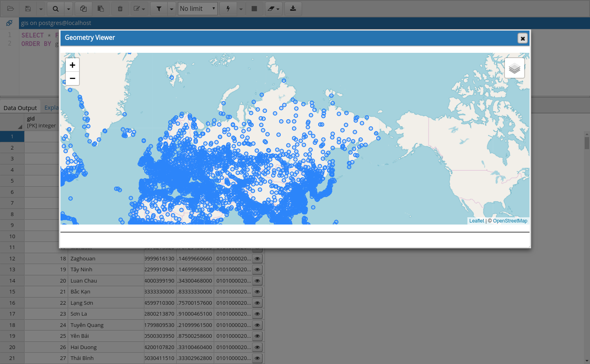Open the map layers control
The height and width of the screenshot is (364, 590).
click(514, 68)
